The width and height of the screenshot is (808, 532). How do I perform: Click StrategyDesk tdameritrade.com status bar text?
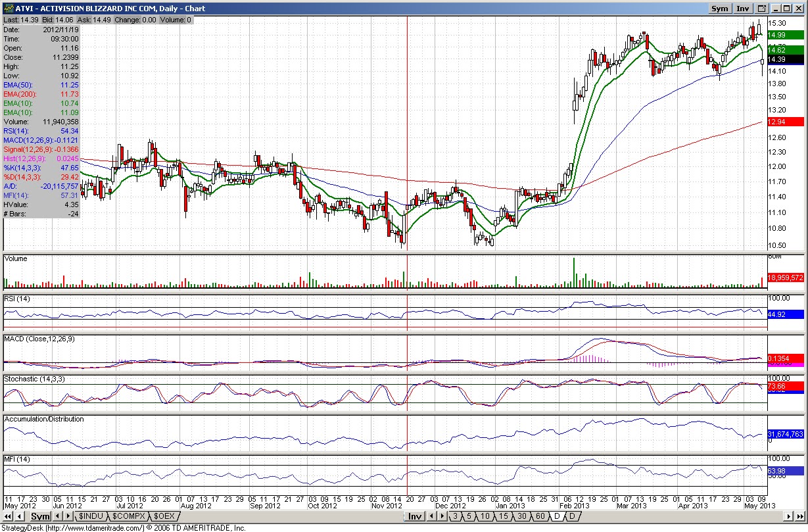tap(123, 527)
